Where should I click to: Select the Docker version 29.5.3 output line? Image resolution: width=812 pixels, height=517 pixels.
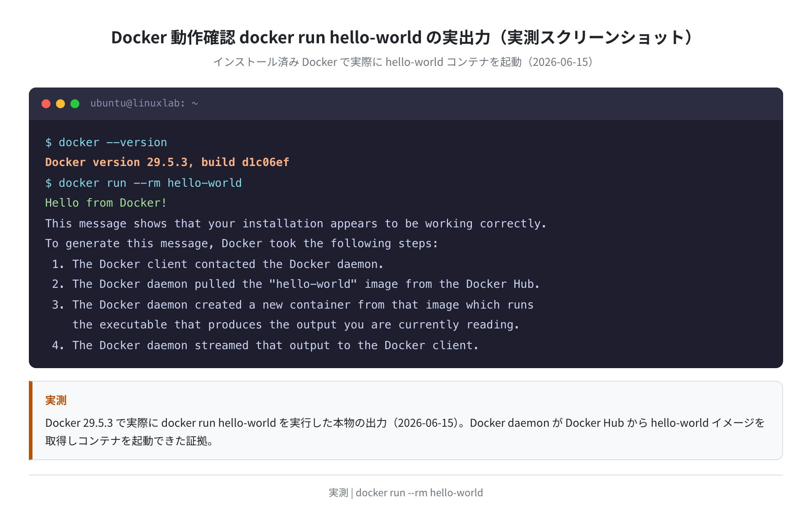click(x=167, y=162)
